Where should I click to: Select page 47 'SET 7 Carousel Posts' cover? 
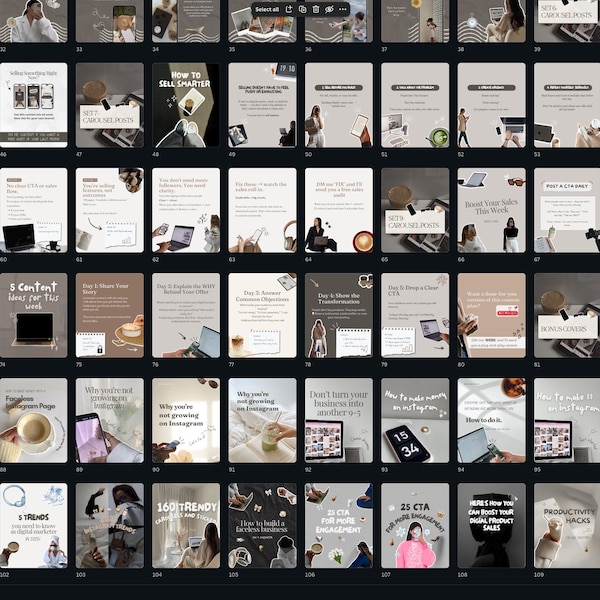110,105
